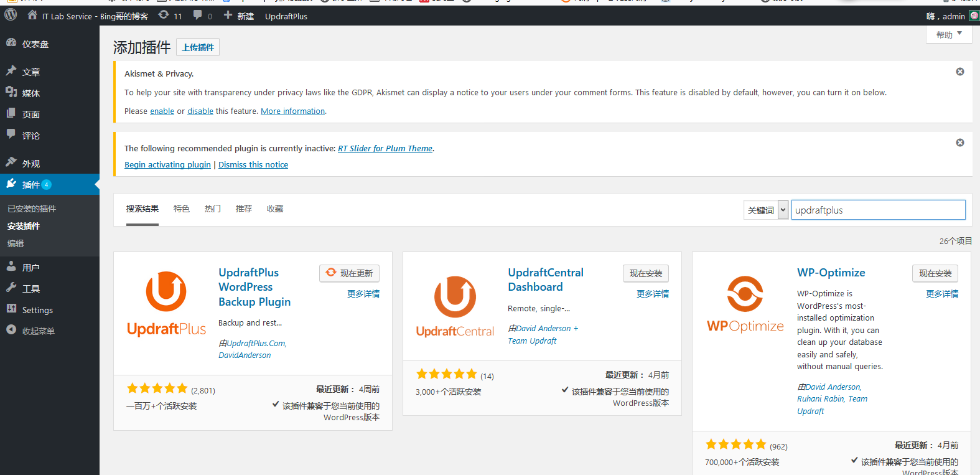
Task: Click the disable link in Akismet notice
Action: pos(200,111)
